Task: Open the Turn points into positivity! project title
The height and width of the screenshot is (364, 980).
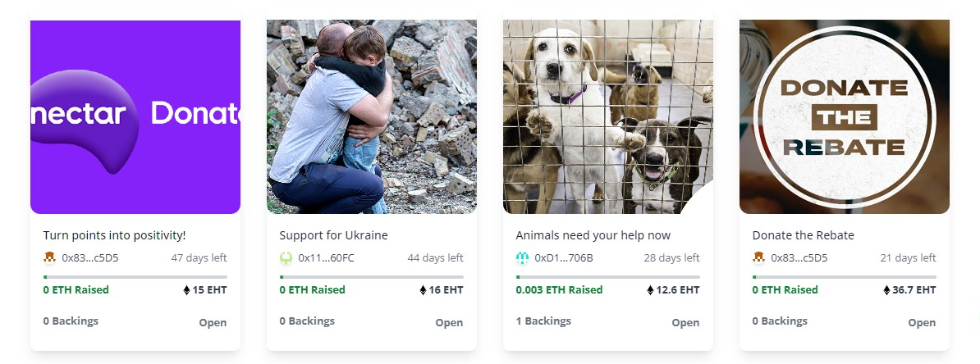Action: point(114,235)
